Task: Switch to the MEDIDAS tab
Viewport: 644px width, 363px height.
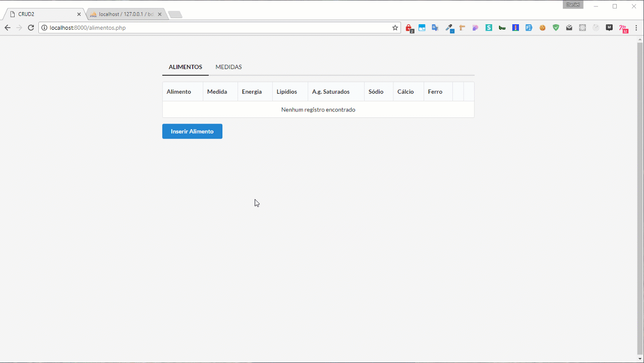Action: 228,67
